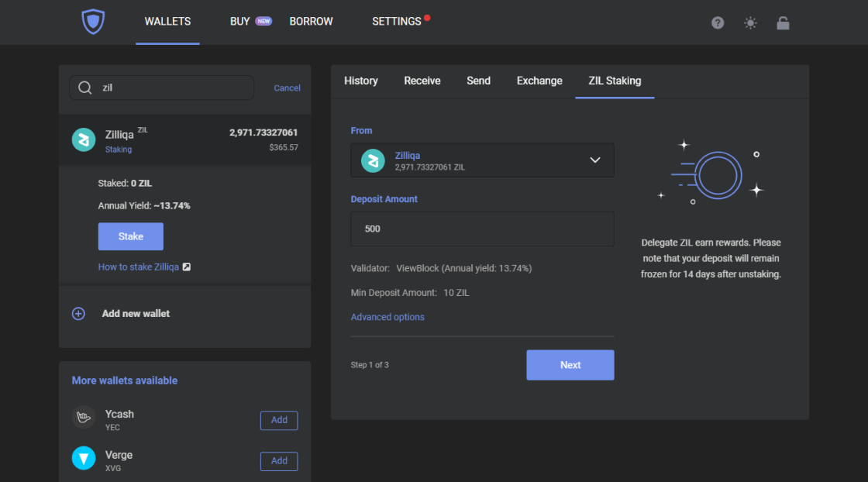This screenshot has height=482, width=868.
Task: Click the Deposit Amount label
Action: [x=384, y=199]
